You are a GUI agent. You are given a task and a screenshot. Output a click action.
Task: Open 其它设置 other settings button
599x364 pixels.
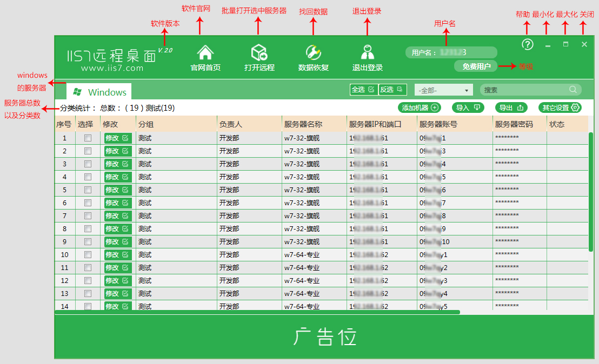coord(560,107)
